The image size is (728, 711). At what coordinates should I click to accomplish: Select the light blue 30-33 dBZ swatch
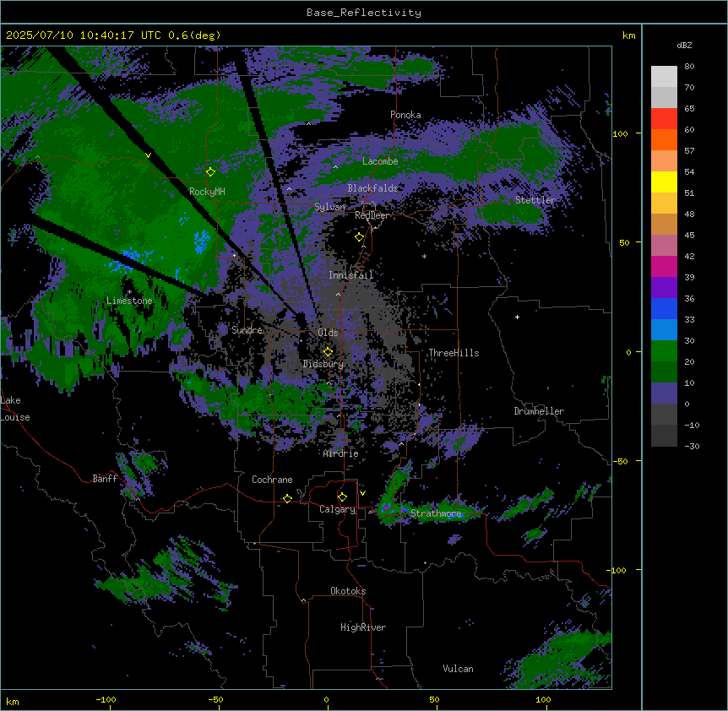click(664, 329)
